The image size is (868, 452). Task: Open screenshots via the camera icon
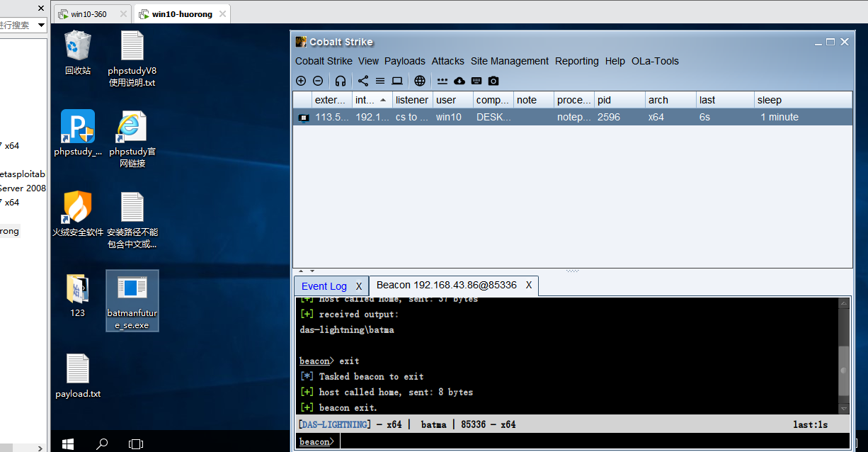pos(493,81)
